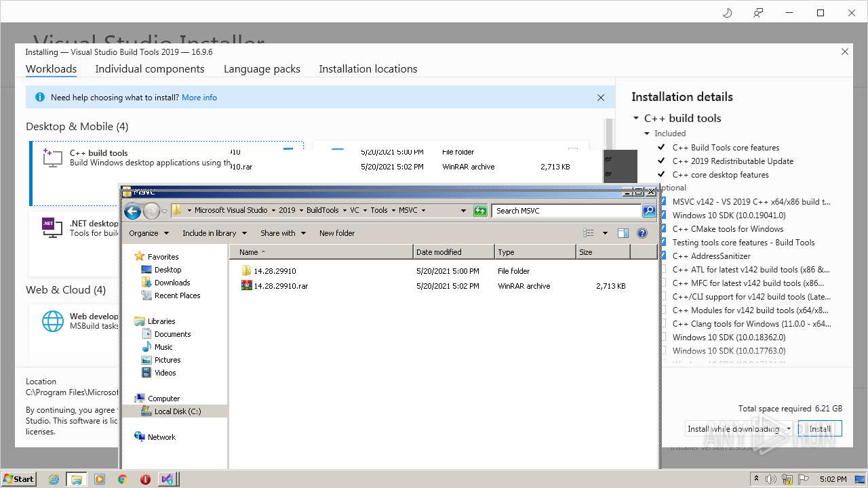This screenshot has height=488, width=868.
Task: Switch to the Installation locations tab
Action: [x=368, y=69]
